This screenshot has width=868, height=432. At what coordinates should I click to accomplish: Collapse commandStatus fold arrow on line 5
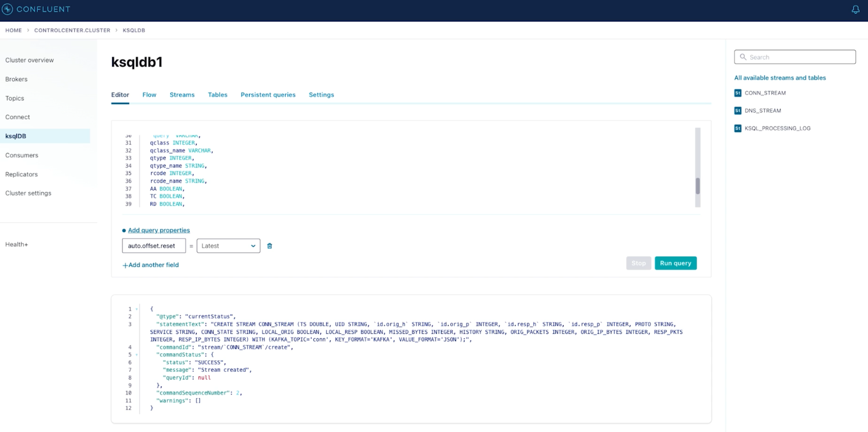click(137, 354)
